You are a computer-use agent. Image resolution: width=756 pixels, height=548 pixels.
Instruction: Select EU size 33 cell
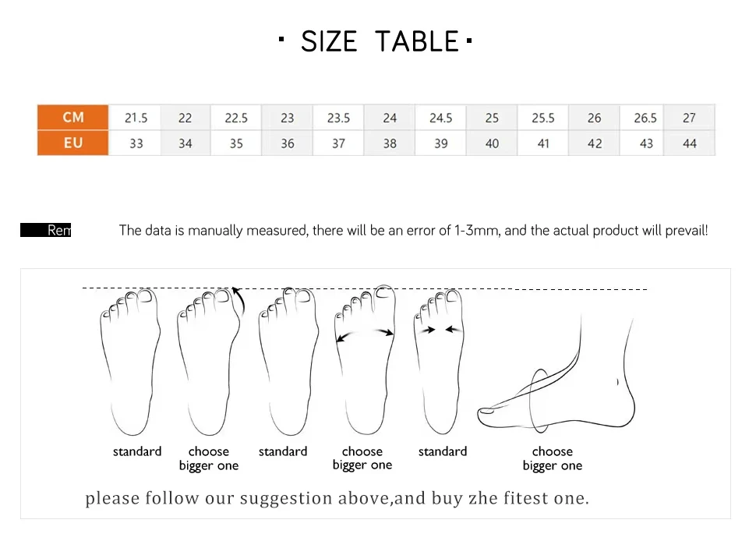tap(136, 143)
